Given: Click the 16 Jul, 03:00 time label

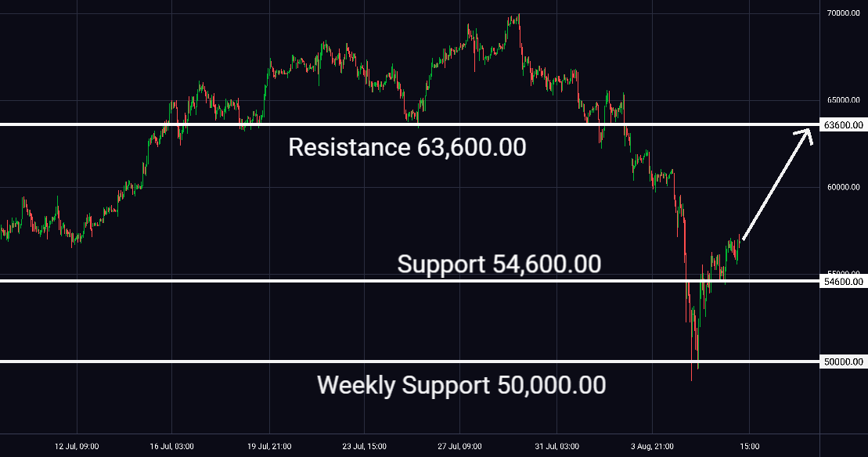Looking at the screenshot, I should 171,446.
